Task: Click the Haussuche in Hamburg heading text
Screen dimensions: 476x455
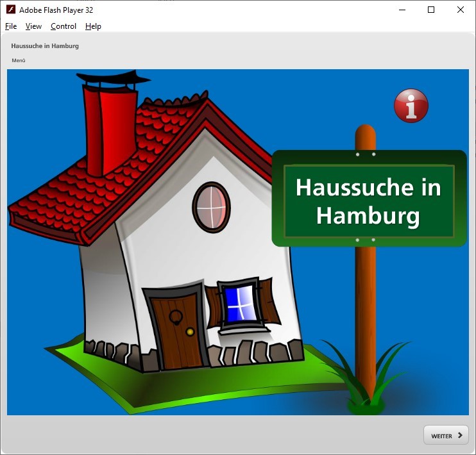Action: 45,46
